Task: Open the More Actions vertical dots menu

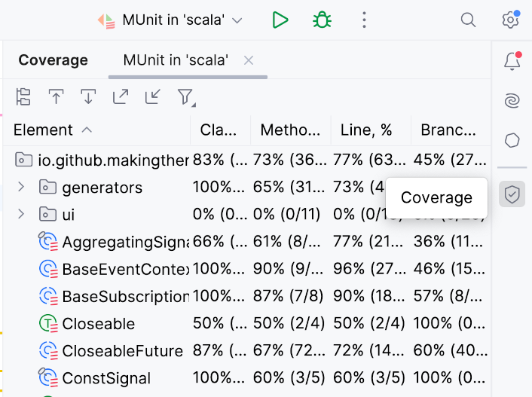Action: [364, 20]
